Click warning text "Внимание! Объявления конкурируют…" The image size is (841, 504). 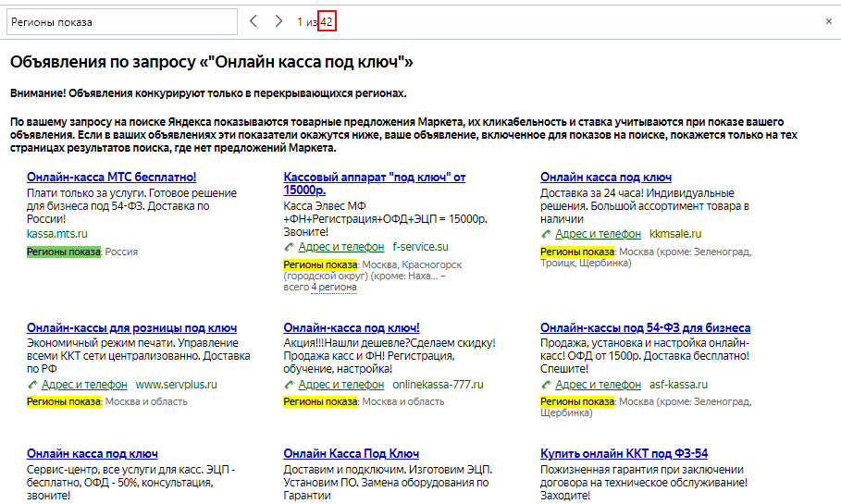tap(208, 93)
